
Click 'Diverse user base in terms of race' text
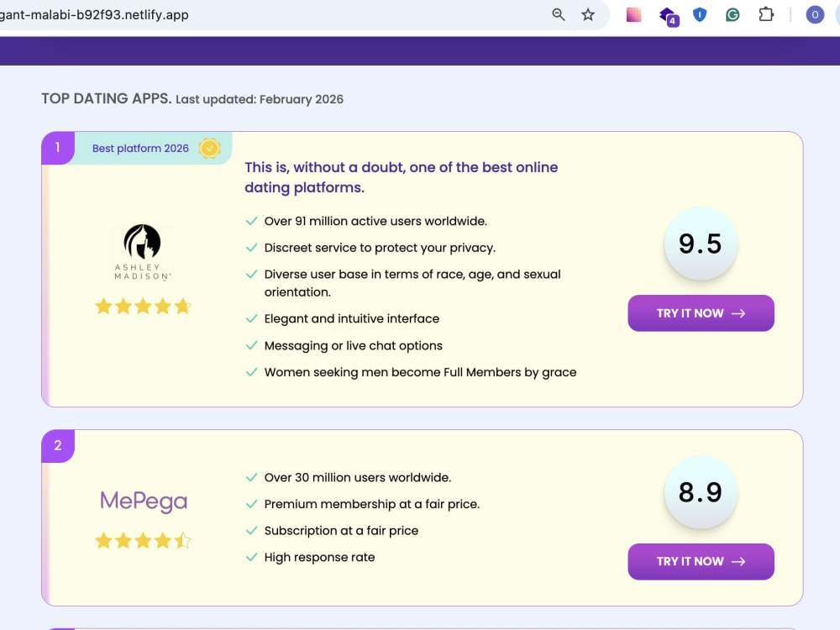[412, 283]
